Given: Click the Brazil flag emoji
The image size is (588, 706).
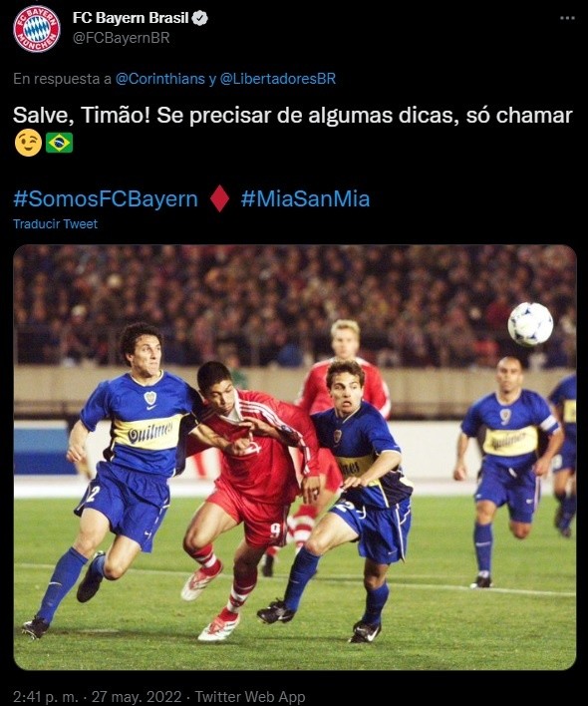Looking at the screenshot, I should pyautogui.click(x=60, y=144).
